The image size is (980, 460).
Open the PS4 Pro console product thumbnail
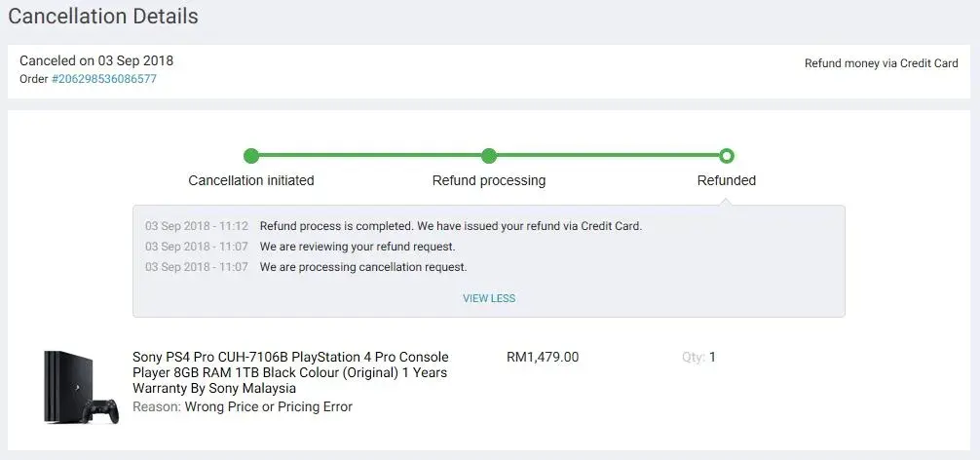coord(80,387)
